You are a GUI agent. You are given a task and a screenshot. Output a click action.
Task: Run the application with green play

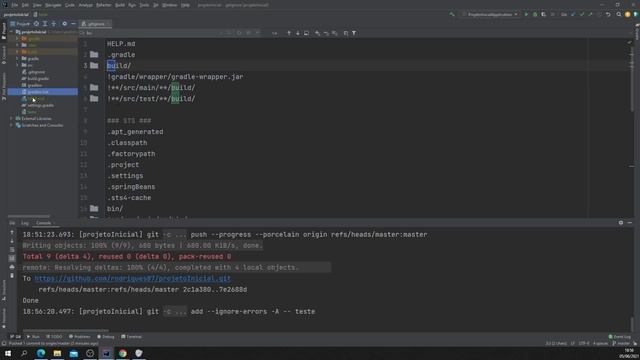coord(526,14)
